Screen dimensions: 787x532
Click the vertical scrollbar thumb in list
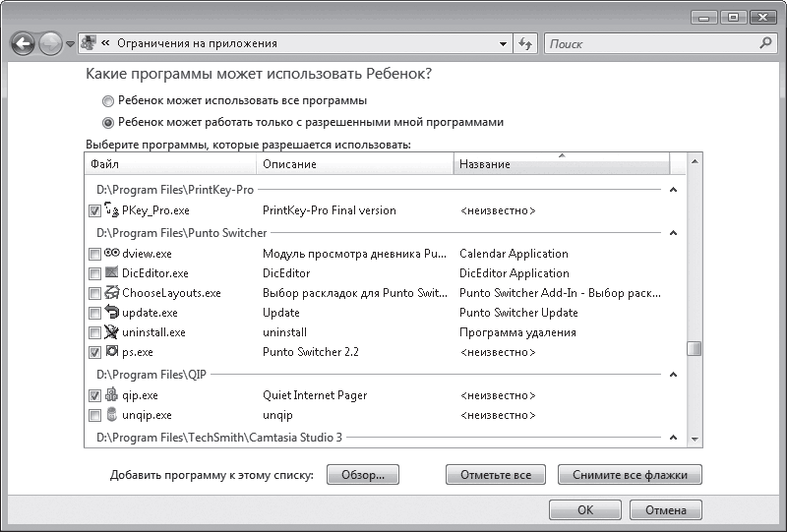pos(695,349)
